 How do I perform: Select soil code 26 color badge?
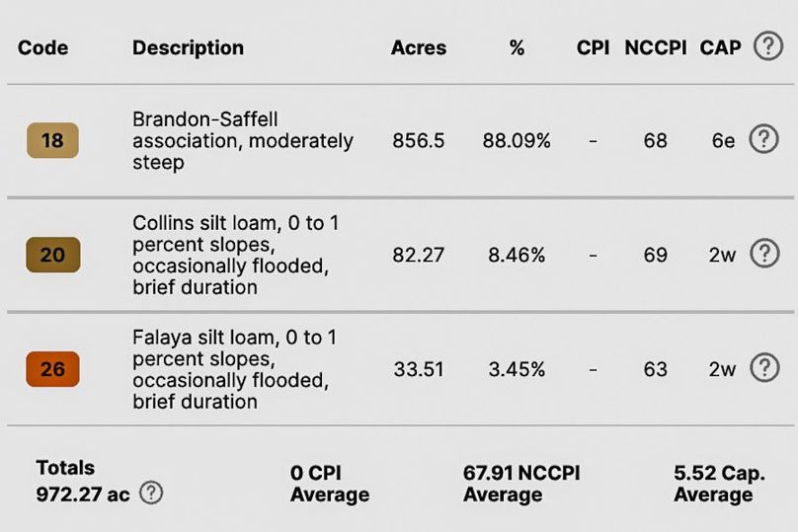click(53, 369)
